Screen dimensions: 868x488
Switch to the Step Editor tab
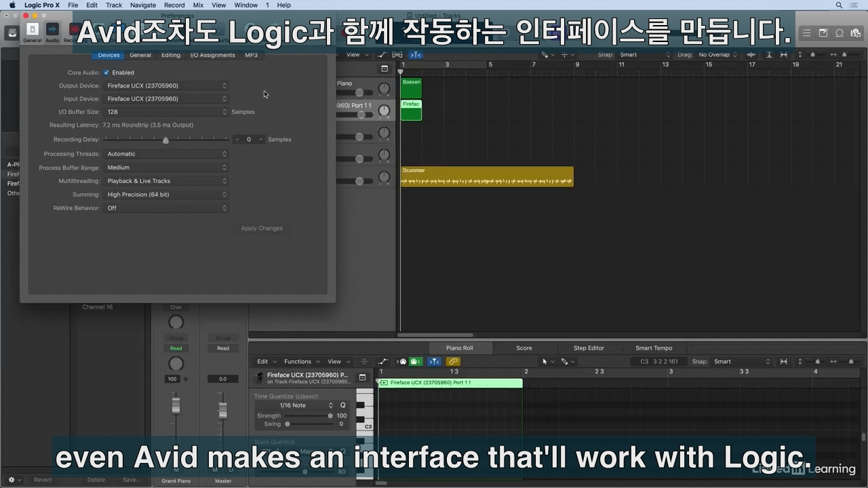[x=589, y=348]
